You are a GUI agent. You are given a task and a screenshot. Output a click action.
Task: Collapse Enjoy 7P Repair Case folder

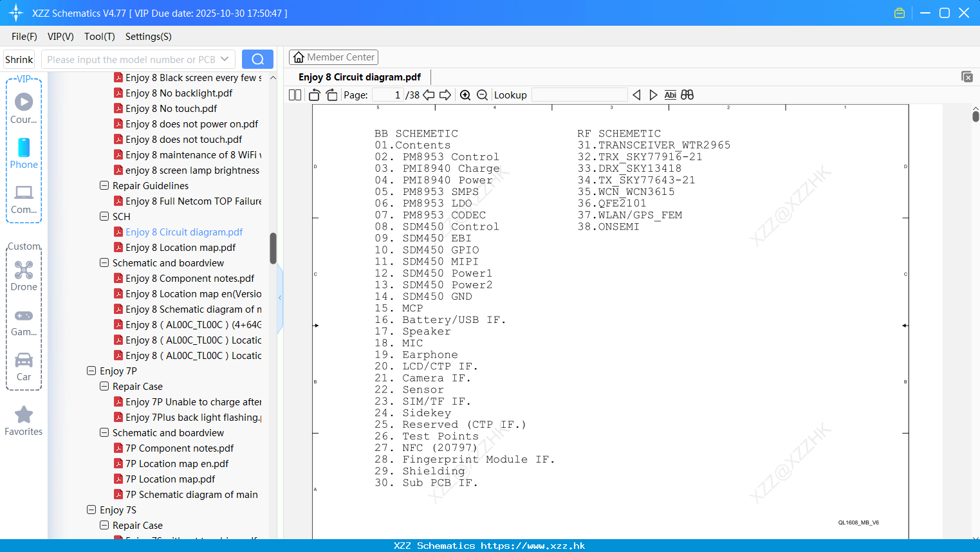pyautogui.click(x=104, y=386)
